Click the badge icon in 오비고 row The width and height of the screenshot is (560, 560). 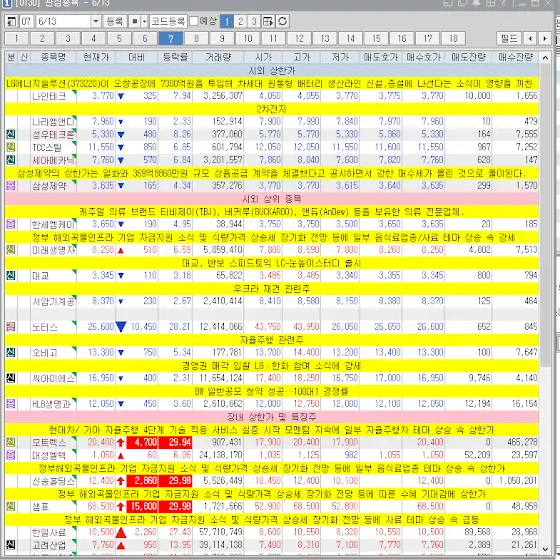point(11,352)
